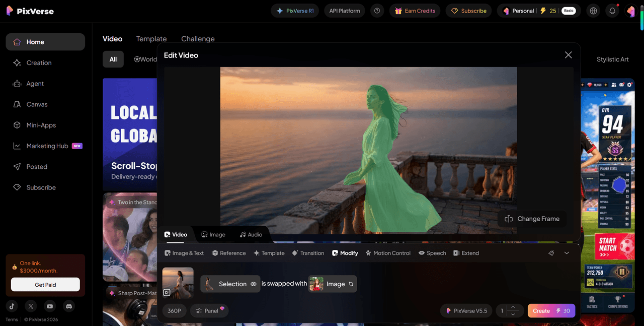Viewport: 644px width, 326px height.
Task: Open the language globe icon
Action: click(x=594, y=11)
